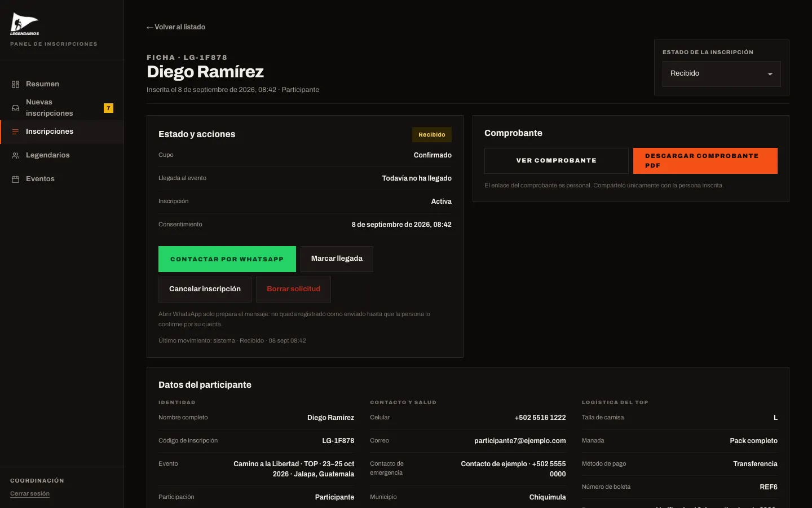Navigate to Eventos

click(x=62, y=179)
